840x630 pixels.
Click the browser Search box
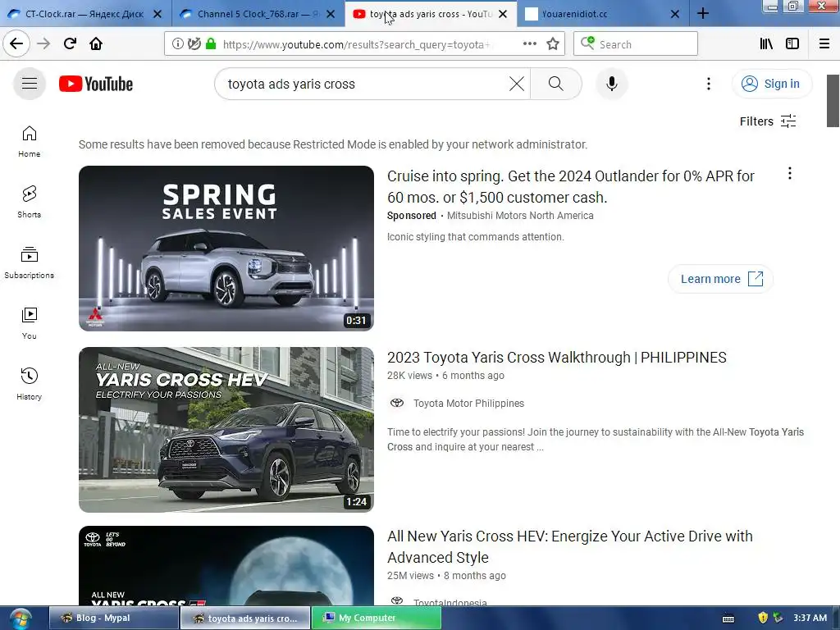(x=636, y=44)
